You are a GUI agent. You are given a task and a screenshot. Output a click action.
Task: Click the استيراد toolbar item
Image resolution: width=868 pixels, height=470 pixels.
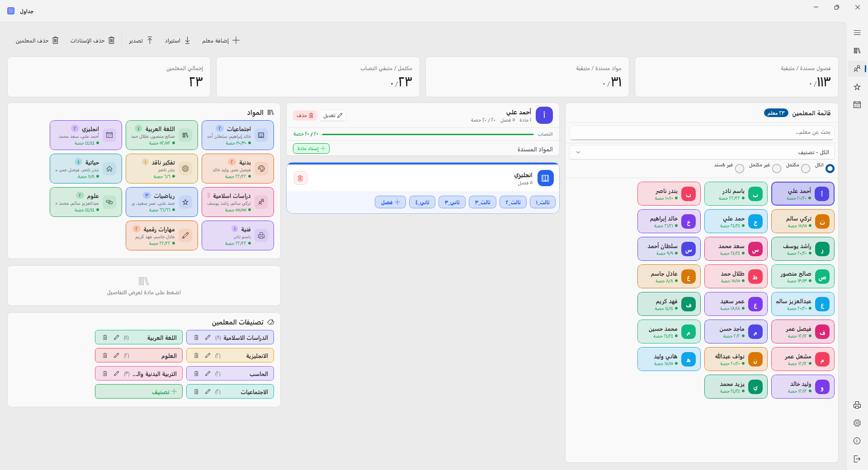coord(177,41)
